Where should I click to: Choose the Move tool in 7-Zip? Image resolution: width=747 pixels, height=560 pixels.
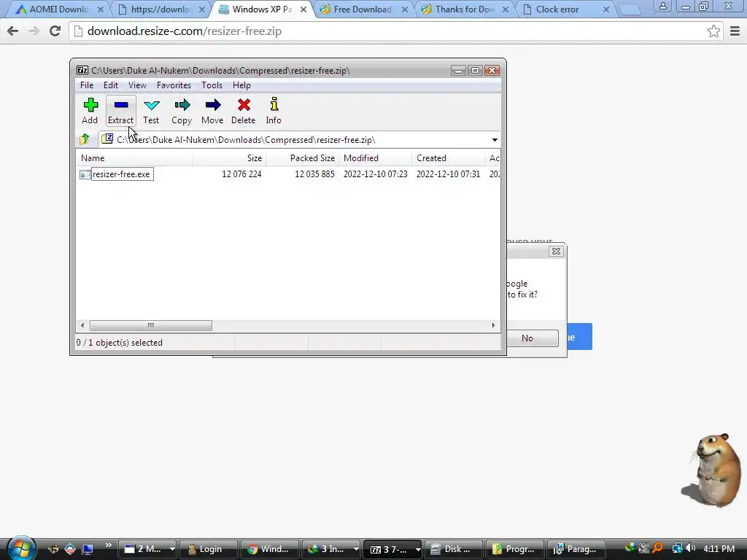point(212,111)
